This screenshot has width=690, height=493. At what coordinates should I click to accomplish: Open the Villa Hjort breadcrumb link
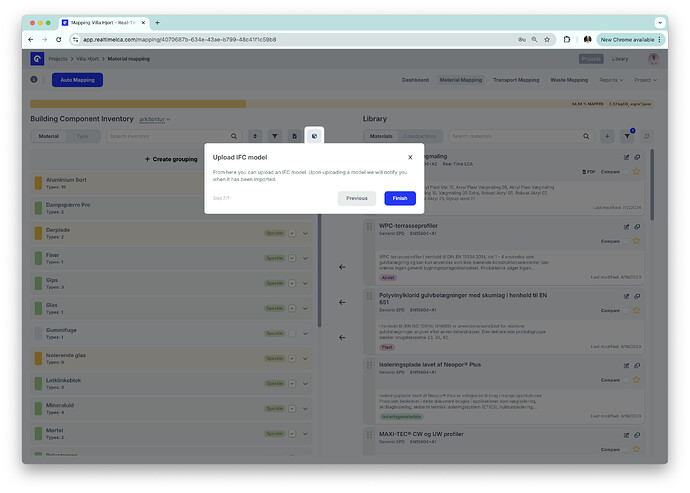click(x=88, y=59)
